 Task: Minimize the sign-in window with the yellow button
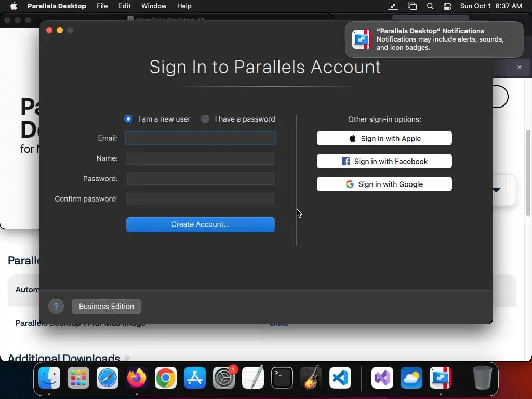[60, 30]
